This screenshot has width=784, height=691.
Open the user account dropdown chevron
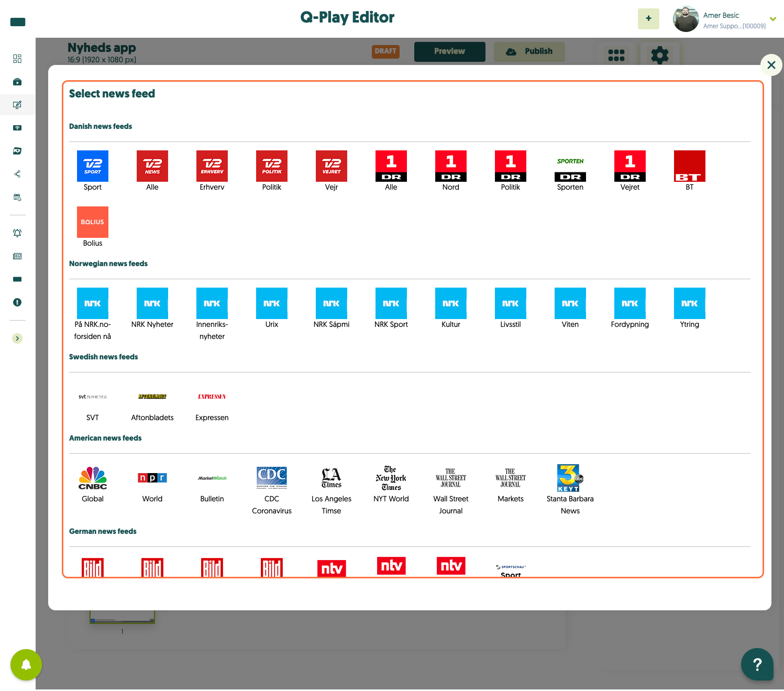tap(773, 19)
